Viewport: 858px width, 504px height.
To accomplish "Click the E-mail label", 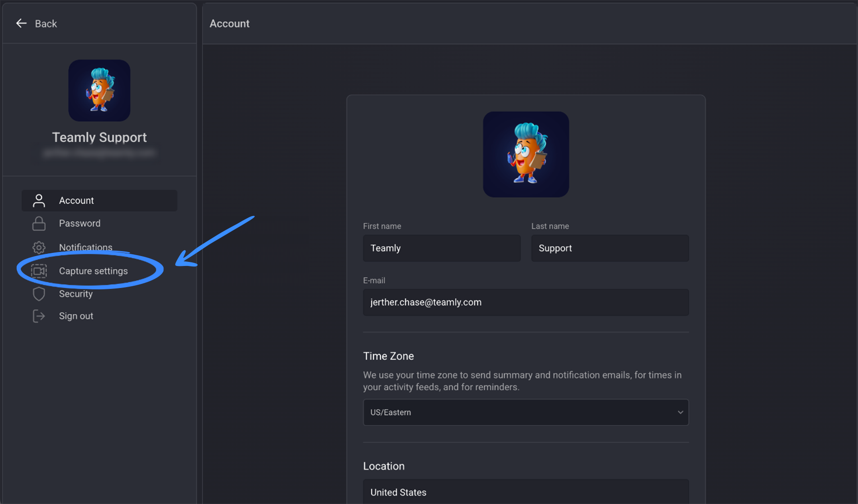I will [x=374, y=280].
